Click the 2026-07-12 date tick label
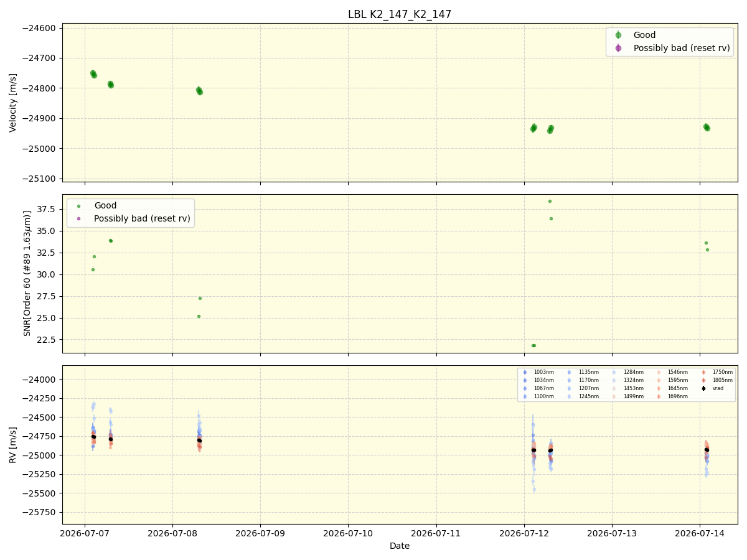Image resolution: width=747 pixels, height=560 pixels. point(524,533)
